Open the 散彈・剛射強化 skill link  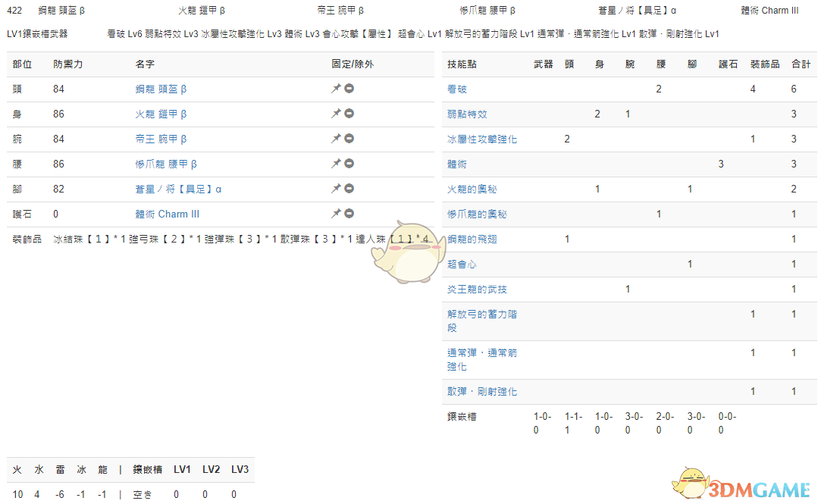point(482,392)
